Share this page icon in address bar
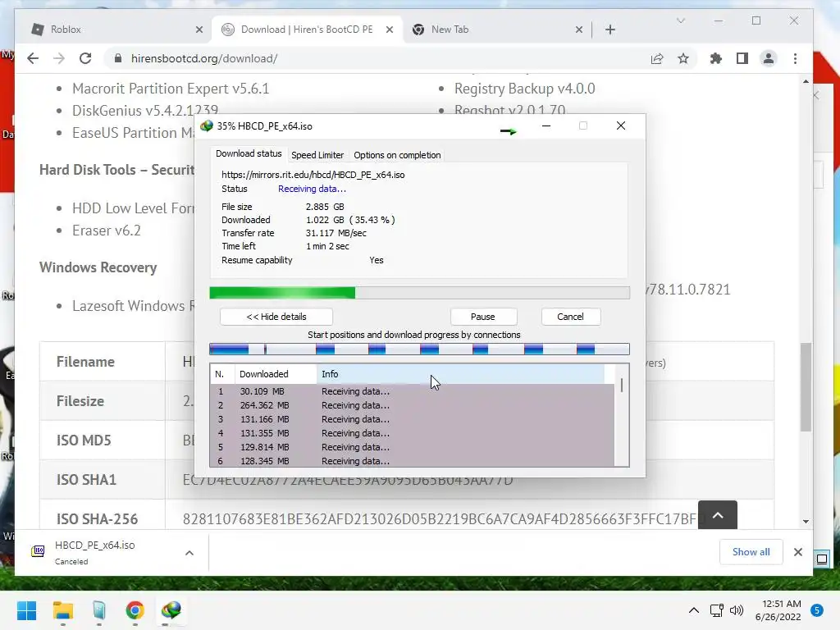Image resolution: width=840 pixels, height=630 pixels. click(x=657, y=58)
